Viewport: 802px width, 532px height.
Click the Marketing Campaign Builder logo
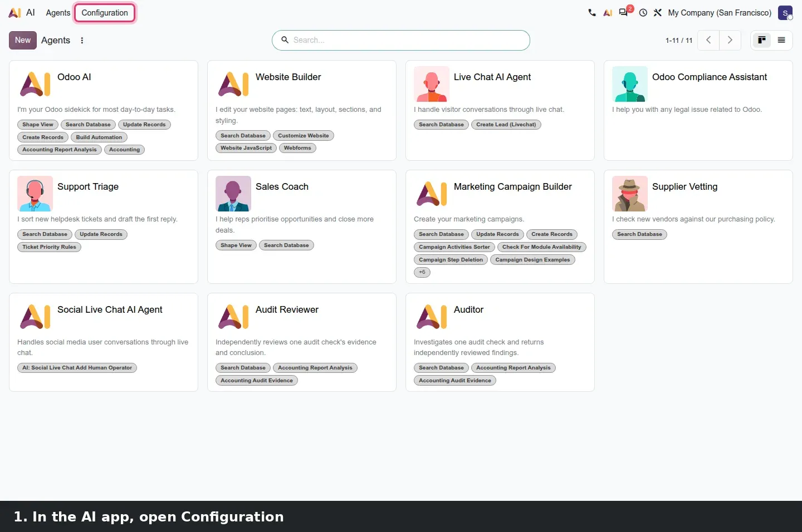(432, 194)
